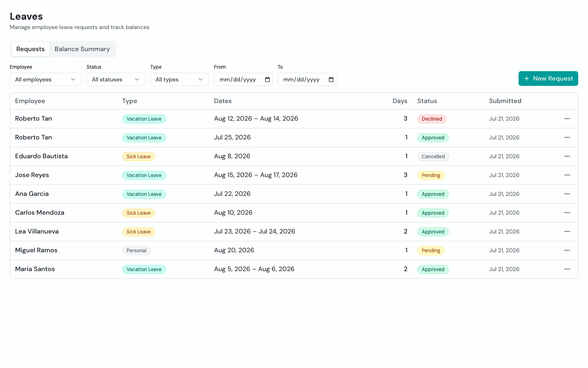This screenshot has width=588, height=368.
Task: Switch to the Requests tab
Action: [x=31, y=49]
